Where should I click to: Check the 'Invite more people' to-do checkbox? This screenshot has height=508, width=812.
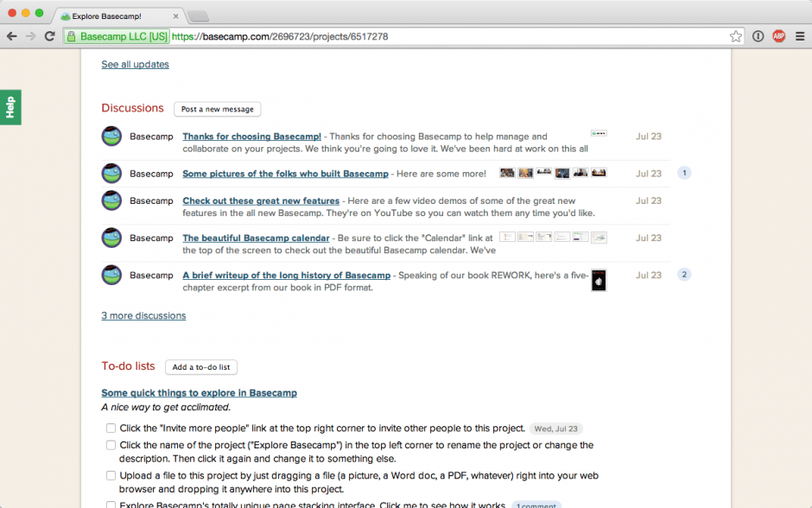click(x=111, y=429)
